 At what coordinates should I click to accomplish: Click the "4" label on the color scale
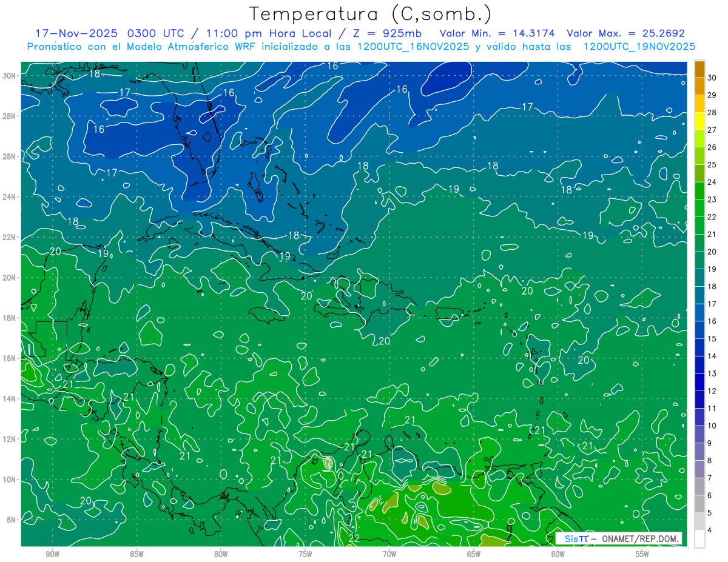coord(710,530)
